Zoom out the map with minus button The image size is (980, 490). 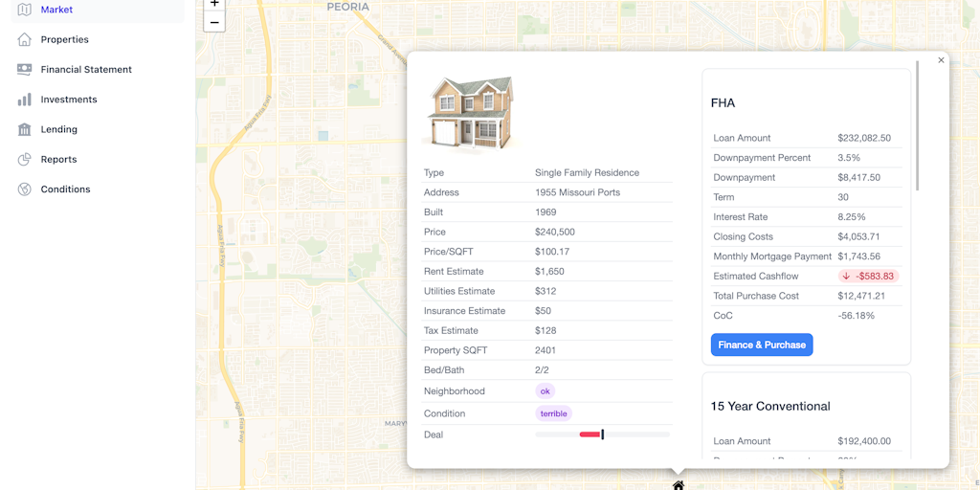click(214, 23)
